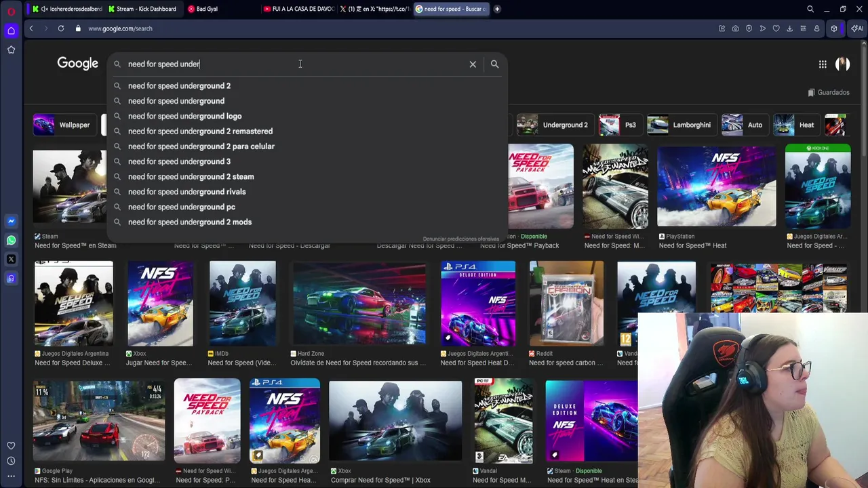Open the browser profile account icon
Screen dimensions: 868x488
point(816,28)
